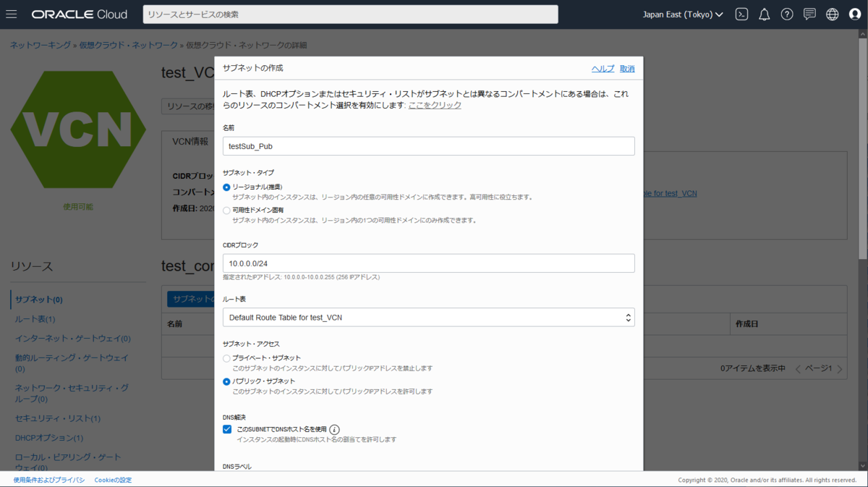Viewport: 868px width, 487px height.
Task: Click the Oracle Cloud logo
Action: pos(80,14)
